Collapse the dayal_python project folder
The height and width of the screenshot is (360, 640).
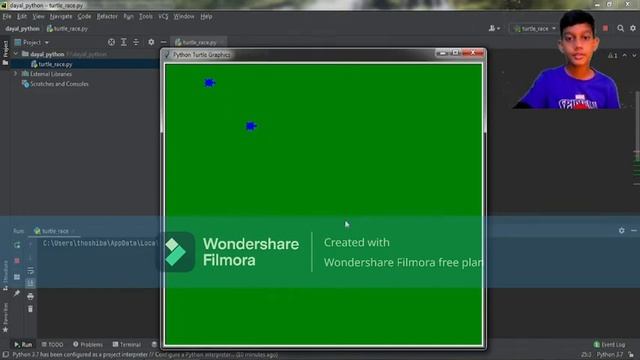(x=16, y=54)
